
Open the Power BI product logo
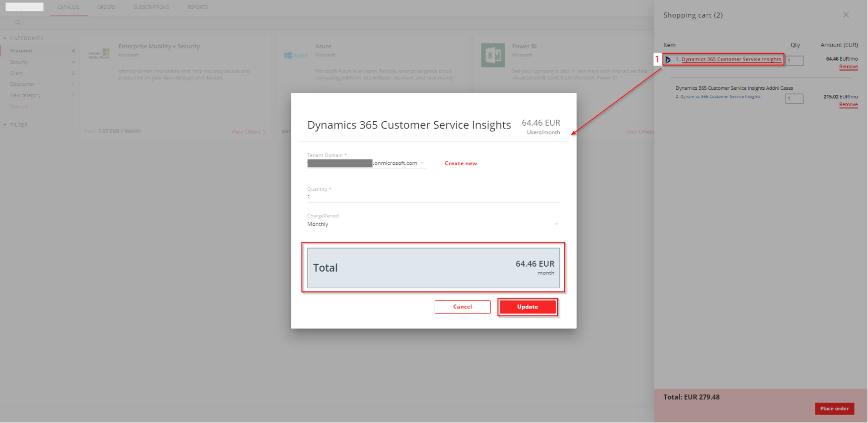pyautogui.click(x=493, y=55)
